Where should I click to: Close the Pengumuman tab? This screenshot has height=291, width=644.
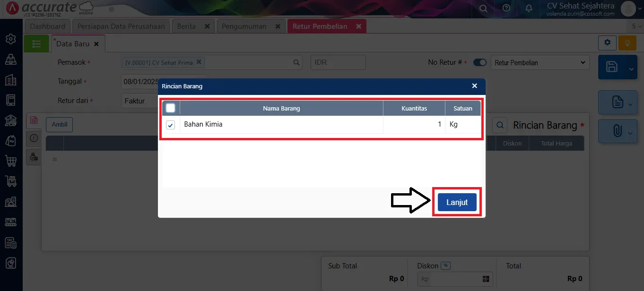pos(277,26)
